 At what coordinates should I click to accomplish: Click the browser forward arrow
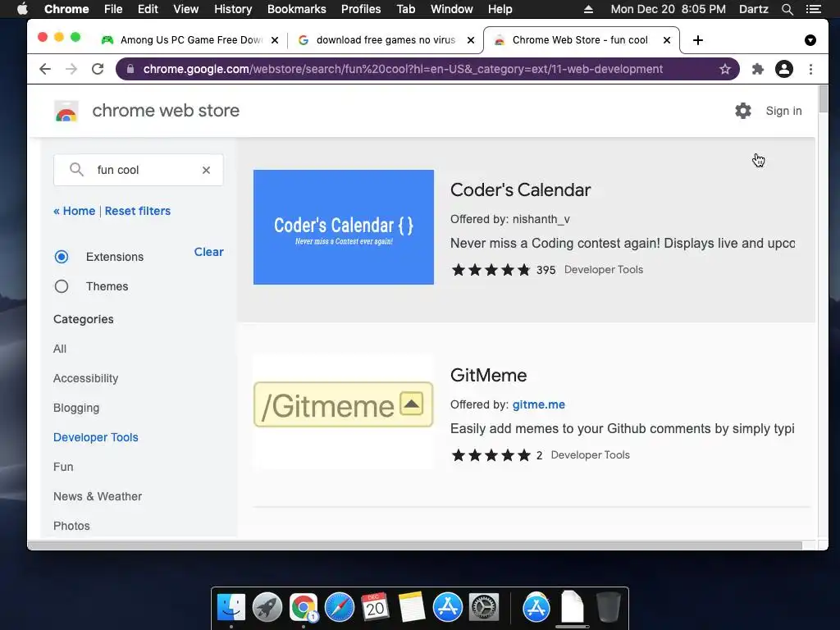point(71,69)
